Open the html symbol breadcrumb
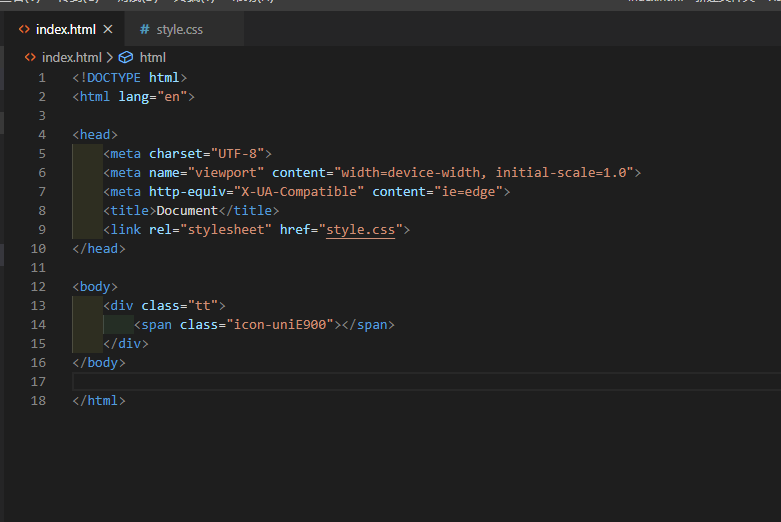The image size is (781, 522). pyautogui.click(x=153, y=58)
